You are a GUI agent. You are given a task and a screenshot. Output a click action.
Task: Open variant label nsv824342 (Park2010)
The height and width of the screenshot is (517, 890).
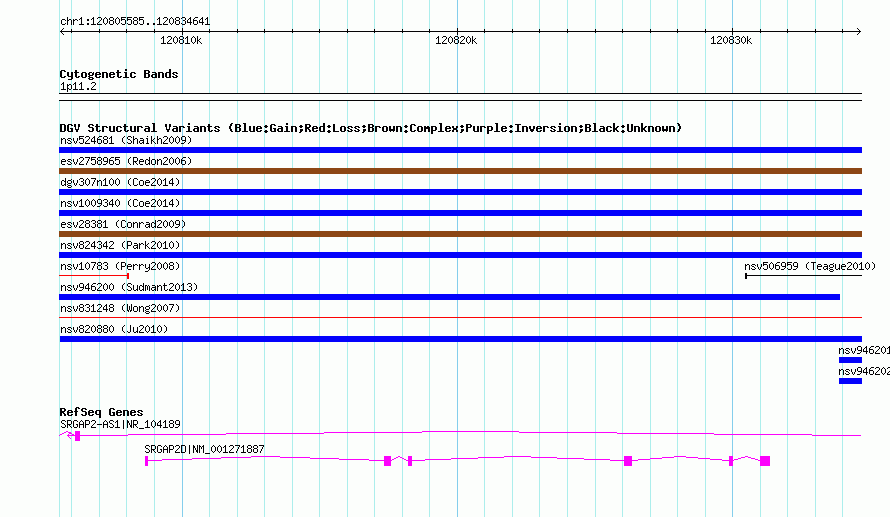(x=120, y=245)
